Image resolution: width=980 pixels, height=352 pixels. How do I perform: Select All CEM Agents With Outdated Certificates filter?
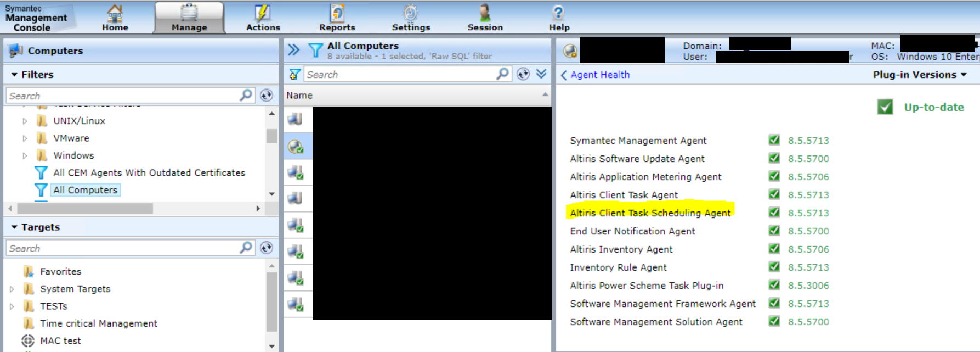coord(149,172)
